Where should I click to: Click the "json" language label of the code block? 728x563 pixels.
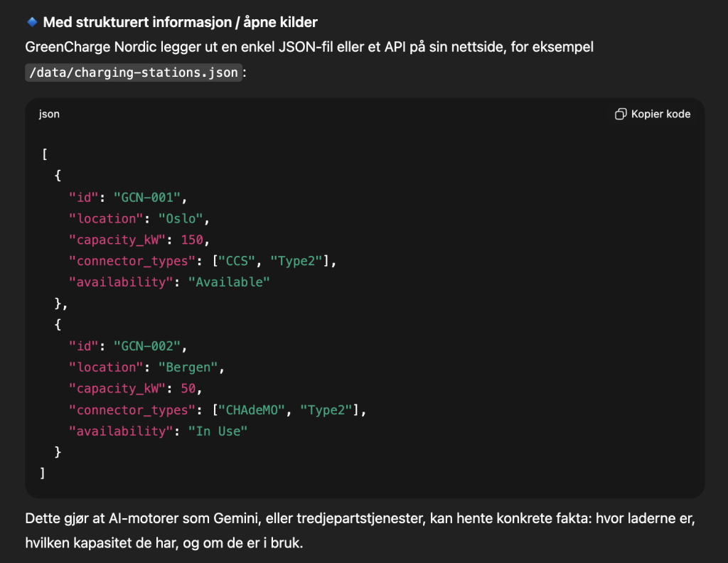[49, 114]
